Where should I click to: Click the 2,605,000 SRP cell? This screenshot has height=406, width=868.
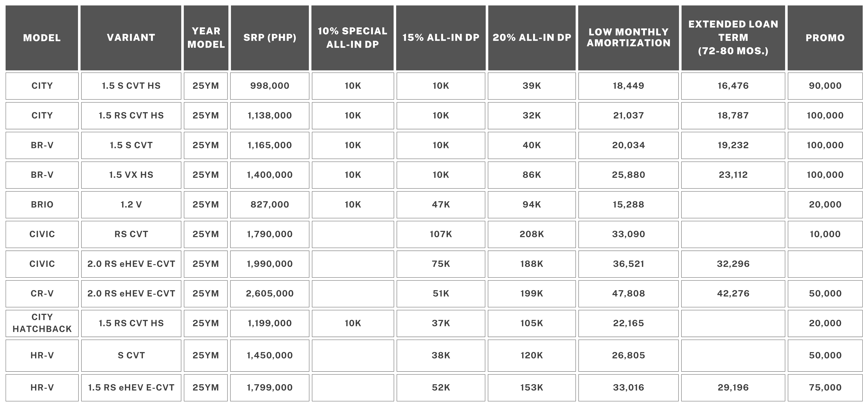click(x=270, y=293)
